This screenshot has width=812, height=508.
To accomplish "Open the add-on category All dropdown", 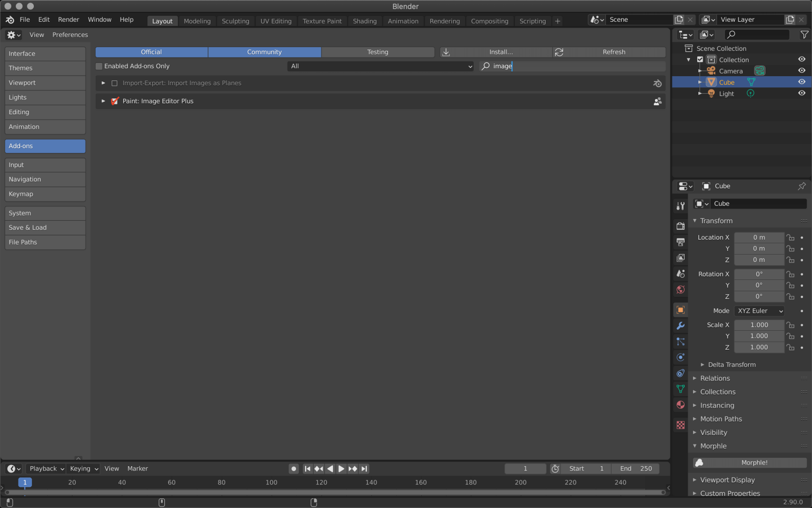I will [x=380, y=66].
